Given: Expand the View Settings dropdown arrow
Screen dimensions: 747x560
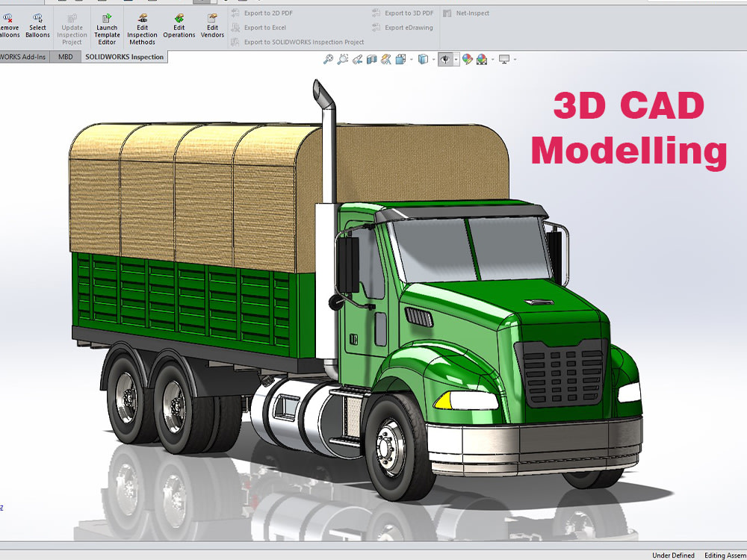Looking at the screenshot, I should tap(513, 58).
